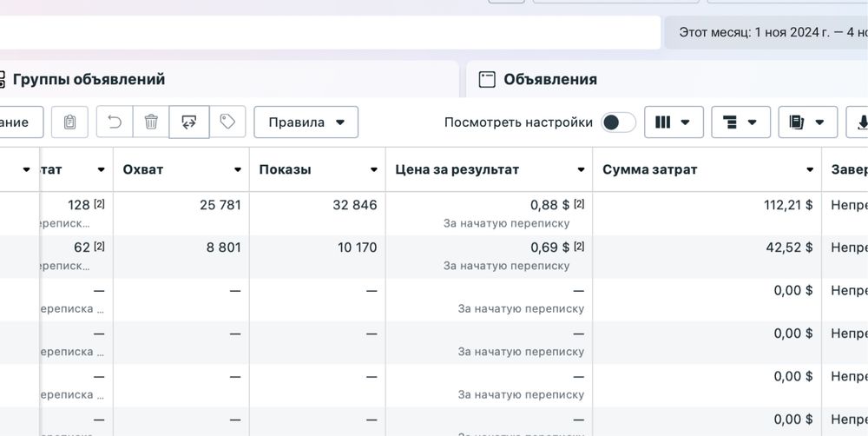The height and width of the screenshot is (436, 868).
Task: Open the columns layout dropdown
Action: (x=674, y=122)
